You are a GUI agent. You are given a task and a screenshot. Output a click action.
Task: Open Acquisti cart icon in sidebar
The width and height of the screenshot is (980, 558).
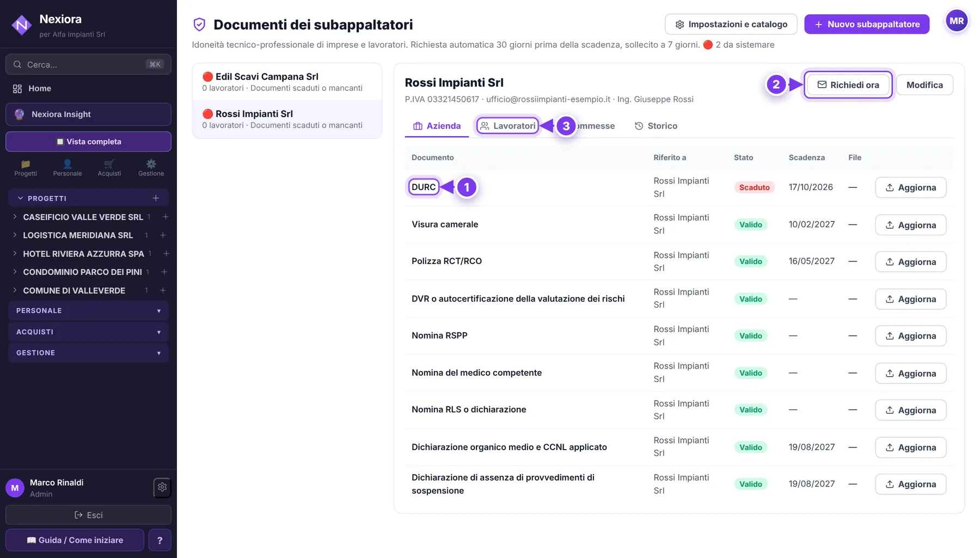click(109, 168)
